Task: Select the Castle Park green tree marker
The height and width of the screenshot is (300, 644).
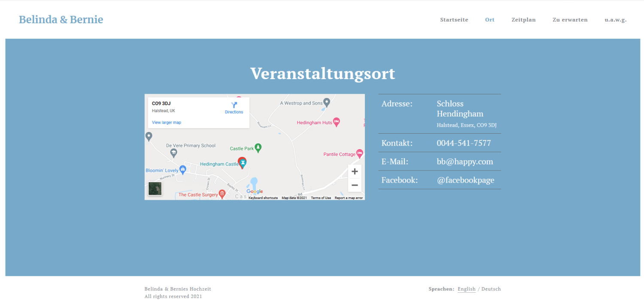Action: click(x=258, y=148)
